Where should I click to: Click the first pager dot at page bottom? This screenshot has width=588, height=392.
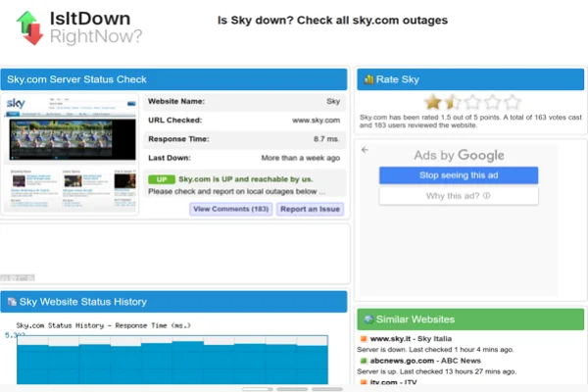point(257,389)
